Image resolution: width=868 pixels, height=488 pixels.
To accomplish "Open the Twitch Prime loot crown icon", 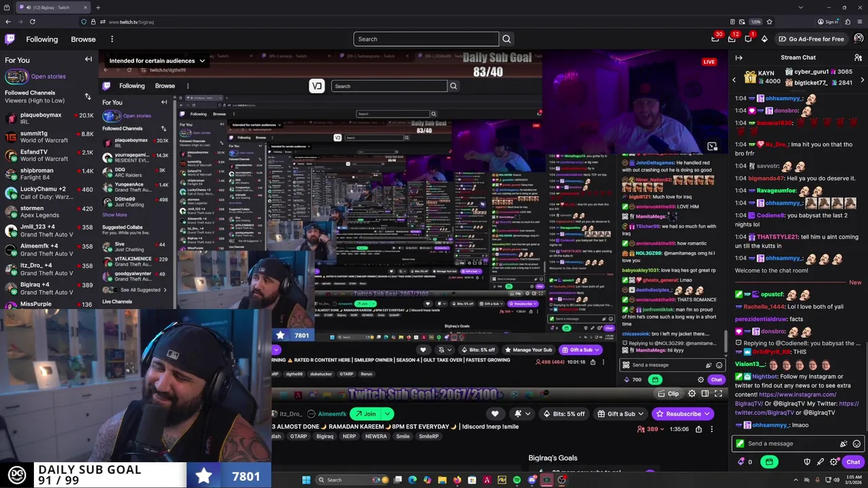I will click(715, 39).
